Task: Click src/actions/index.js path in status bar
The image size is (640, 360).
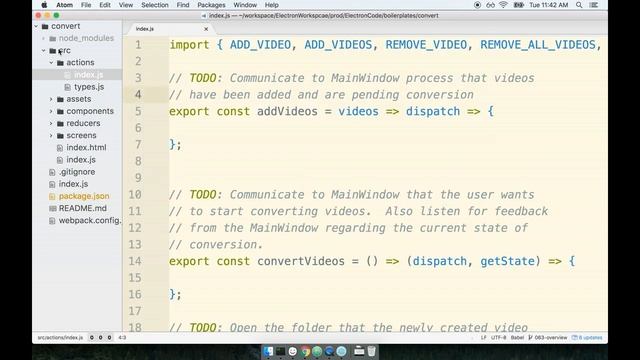Action: 60,338
